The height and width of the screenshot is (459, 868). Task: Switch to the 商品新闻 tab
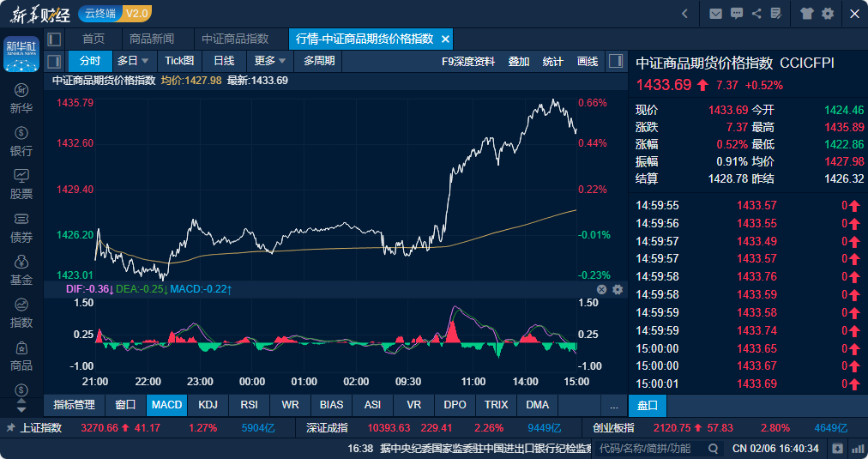pos(151,39)
